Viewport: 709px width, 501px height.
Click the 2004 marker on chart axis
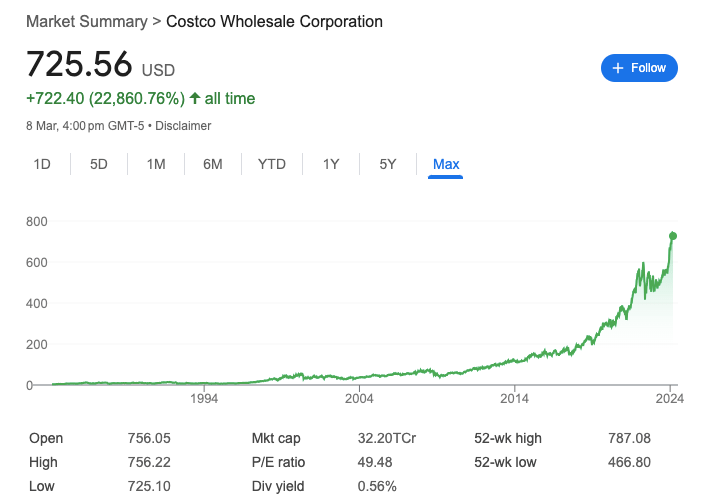pos(359,398)
